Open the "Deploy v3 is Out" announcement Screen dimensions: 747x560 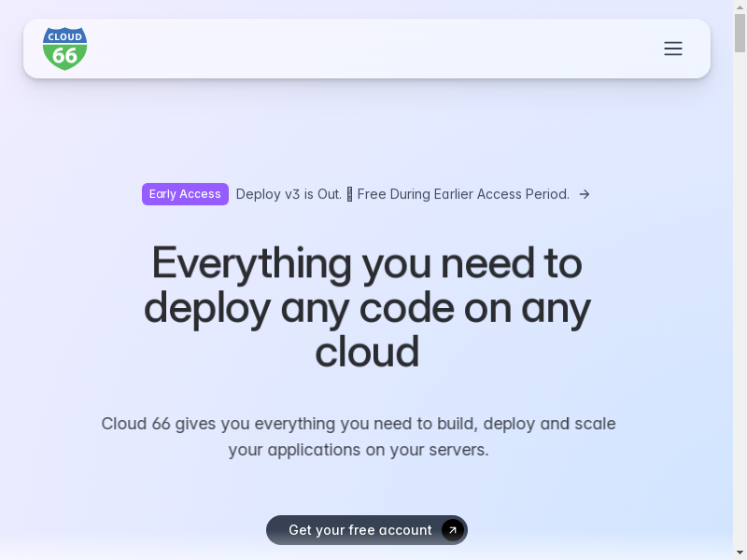[288, 194]
